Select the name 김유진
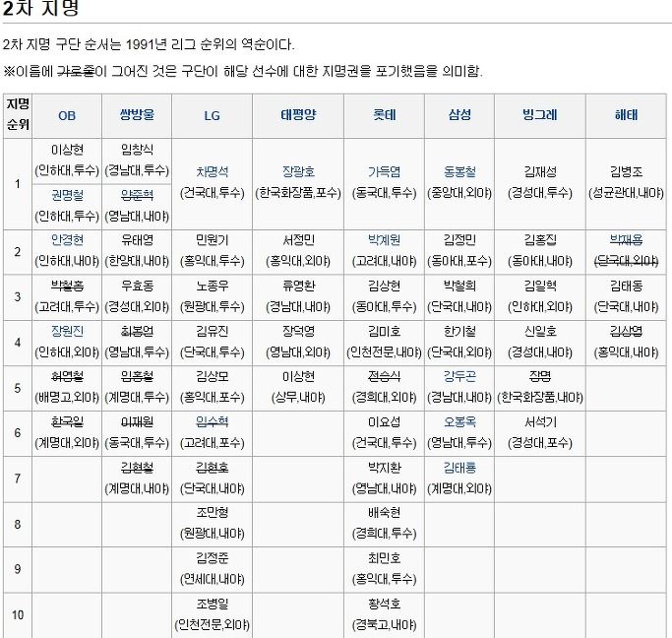The width and height of the screenshot is (672, 638). coord(213,332)
